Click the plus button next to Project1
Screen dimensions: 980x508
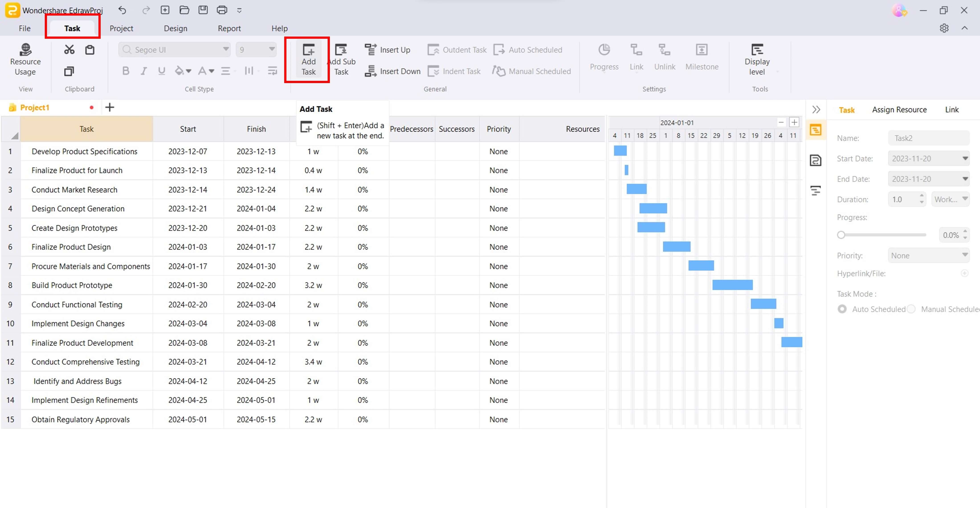pyautogui.click(x=110, y=107)
